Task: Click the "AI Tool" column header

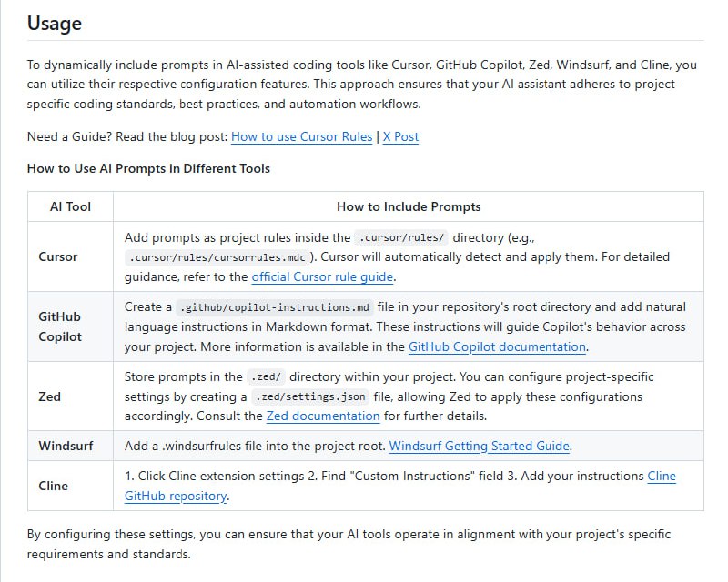Action: (x=70, y=206)
